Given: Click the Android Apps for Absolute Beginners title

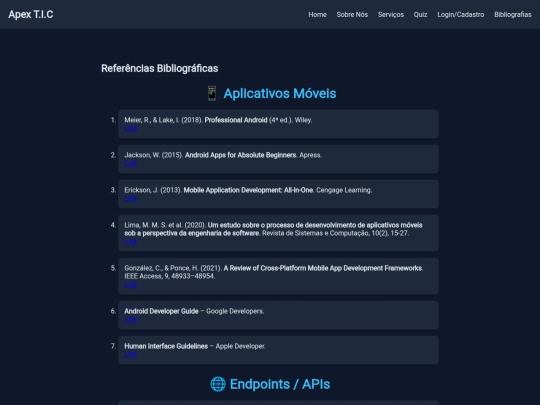Looking at the screenshot, I should (240, 155).
